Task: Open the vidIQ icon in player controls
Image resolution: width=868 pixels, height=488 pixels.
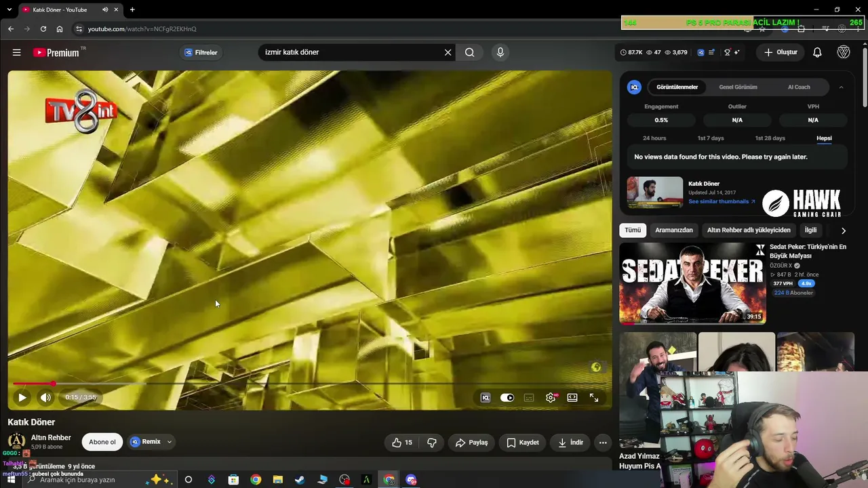Action: pyautogui.click(x=486, y=398)
